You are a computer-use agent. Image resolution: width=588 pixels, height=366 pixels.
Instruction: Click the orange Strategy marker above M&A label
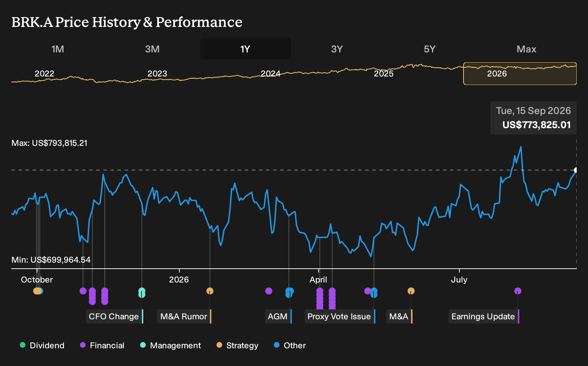(411, 291)
